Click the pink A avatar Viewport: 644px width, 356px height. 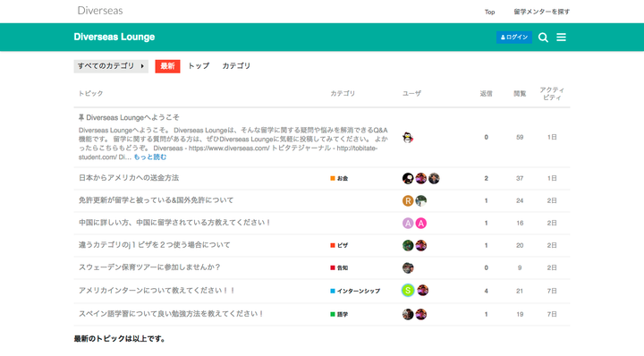(421, 223)
